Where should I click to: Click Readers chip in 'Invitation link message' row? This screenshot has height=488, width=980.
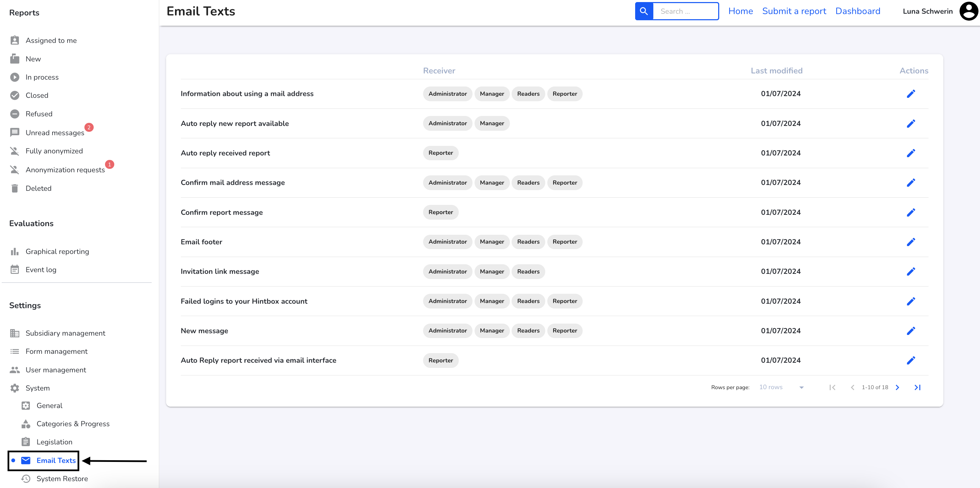[528, 271]
